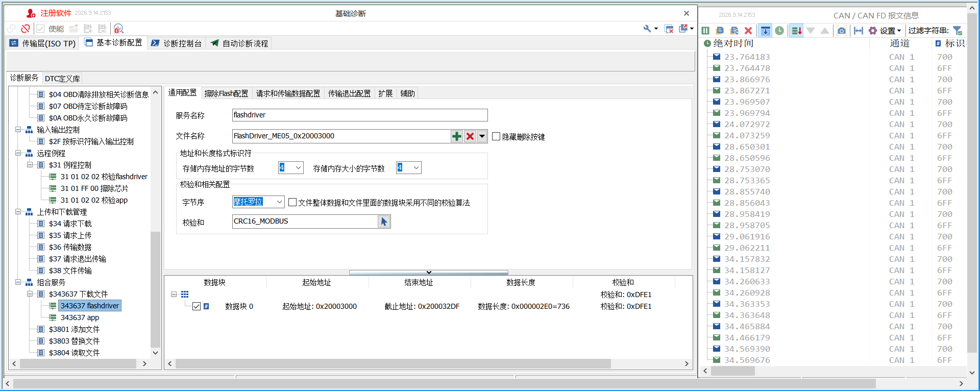This screenshot has width=980, height=391.
Task: Click the service name input field
Action: [x=360, y=115]
